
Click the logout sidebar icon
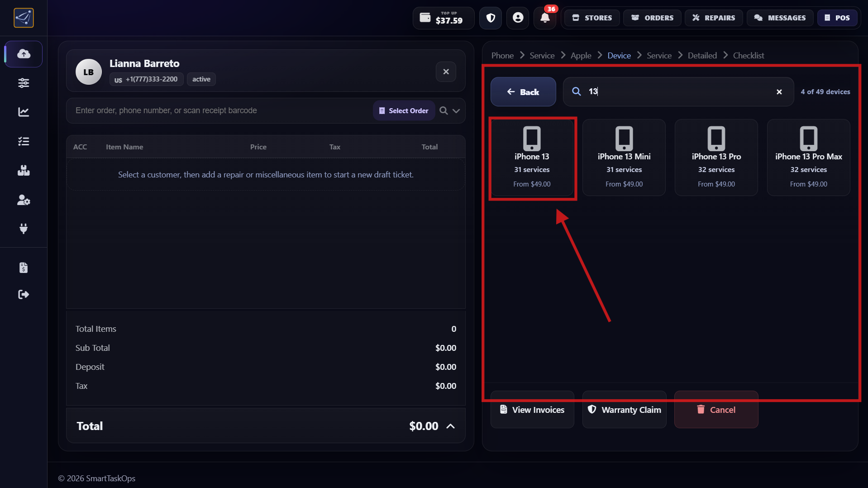click(x=24, y=295)
